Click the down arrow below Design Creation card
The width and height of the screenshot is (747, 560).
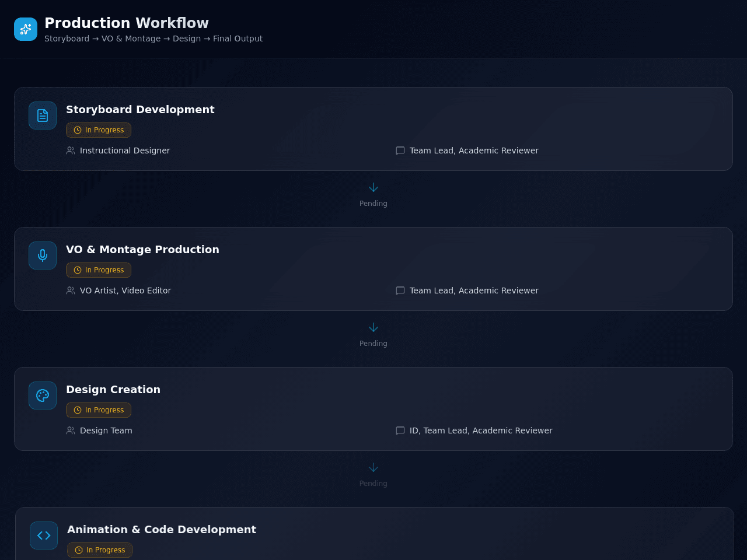click(x=373, y=467)
